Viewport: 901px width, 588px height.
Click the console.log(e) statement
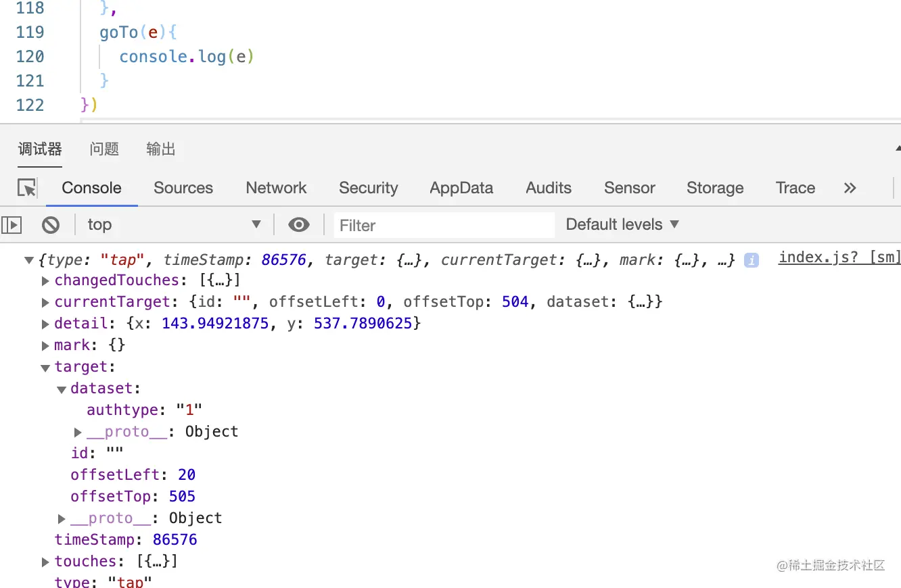(x=187, y=57)
